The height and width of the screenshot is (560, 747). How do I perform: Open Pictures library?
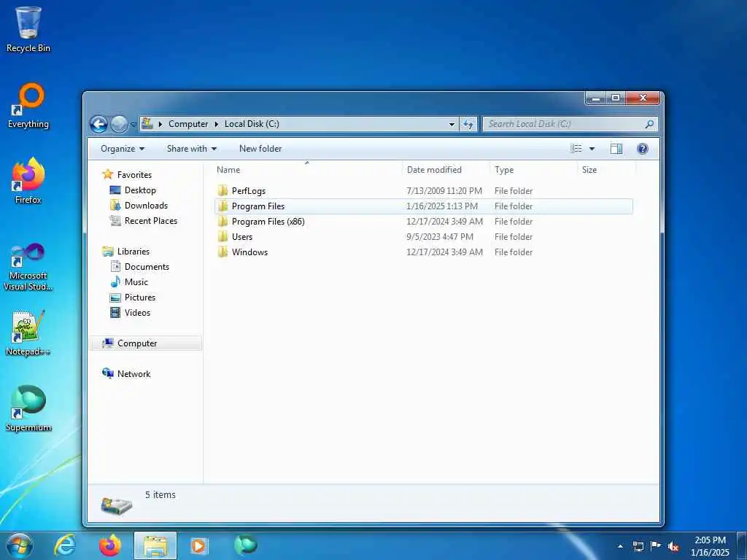(x=139, y=297)
